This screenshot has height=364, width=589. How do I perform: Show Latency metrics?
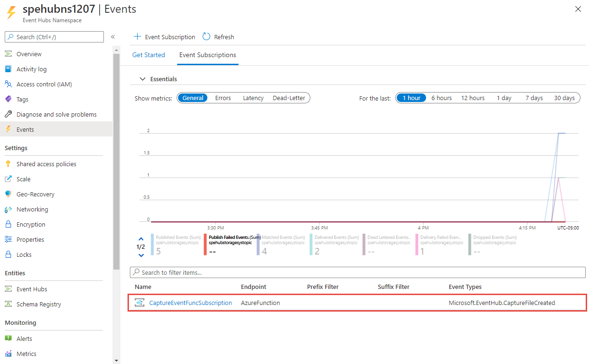[x=253, y=98]
